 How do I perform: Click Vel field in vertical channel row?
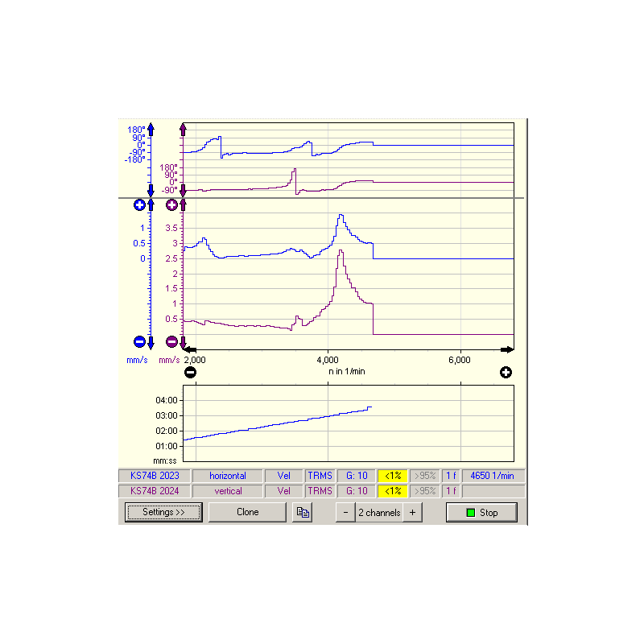[284, 491]
